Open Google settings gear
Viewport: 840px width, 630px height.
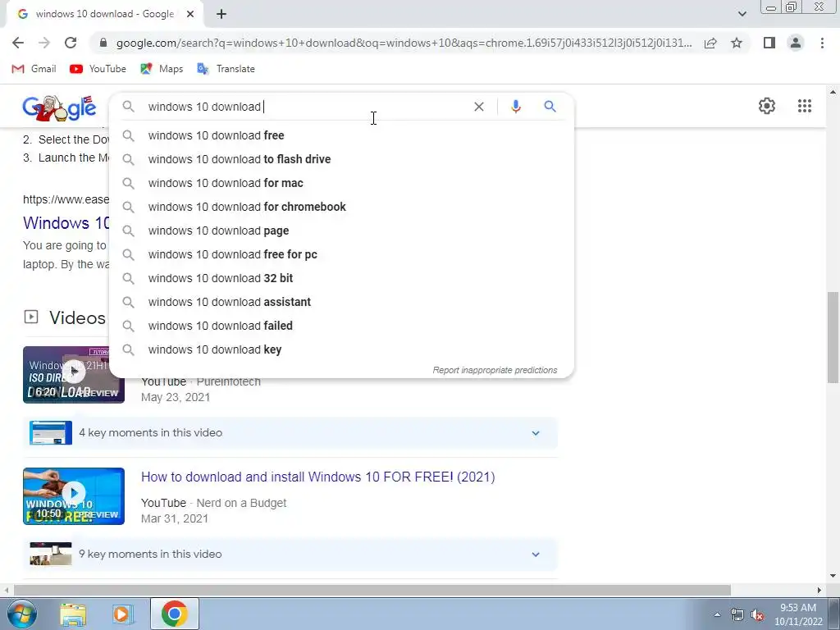[767, 106]
